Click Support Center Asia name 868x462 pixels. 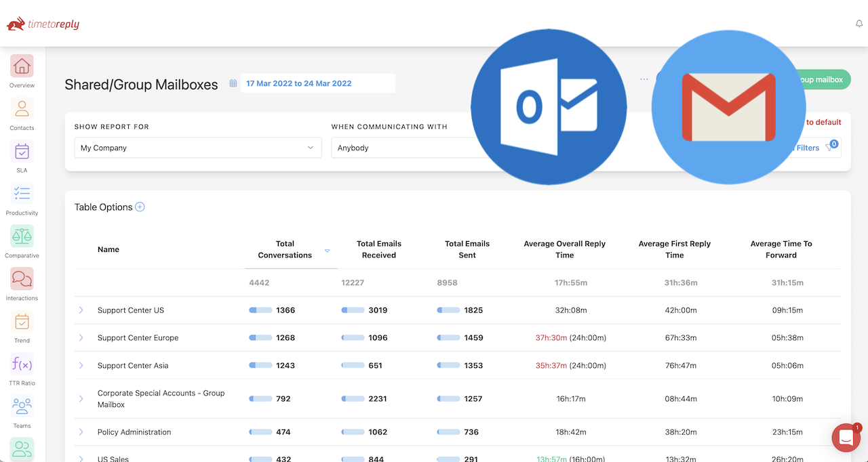click(133, 365)
